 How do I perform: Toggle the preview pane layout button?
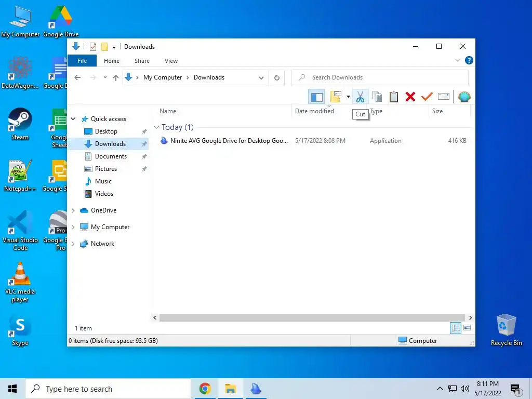[x=316, y=97]
